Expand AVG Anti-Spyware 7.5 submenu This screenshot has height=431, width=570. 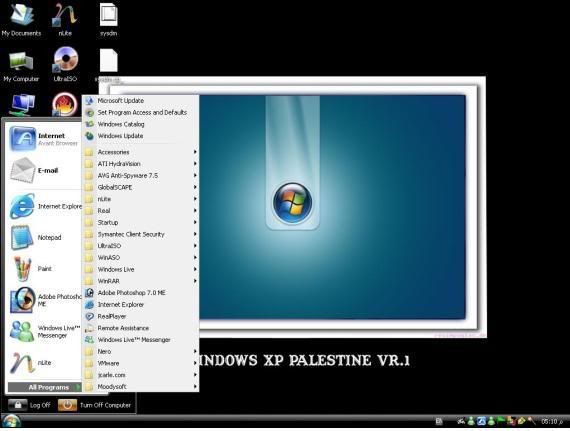point(140,176)
